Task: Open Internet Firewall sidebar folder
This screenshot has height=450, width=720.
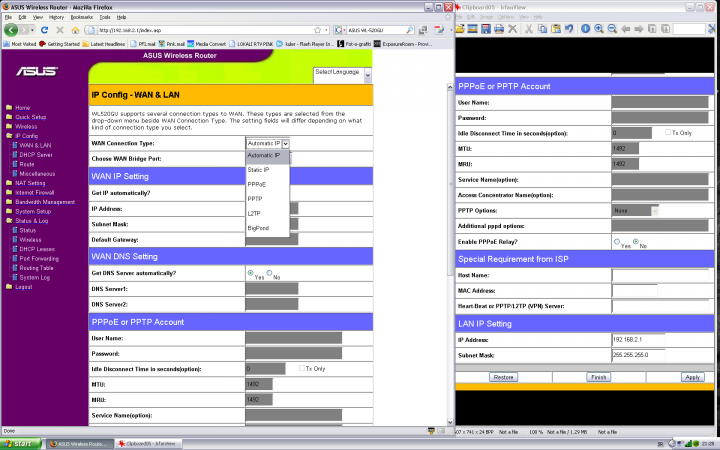Action: point(34,193)
